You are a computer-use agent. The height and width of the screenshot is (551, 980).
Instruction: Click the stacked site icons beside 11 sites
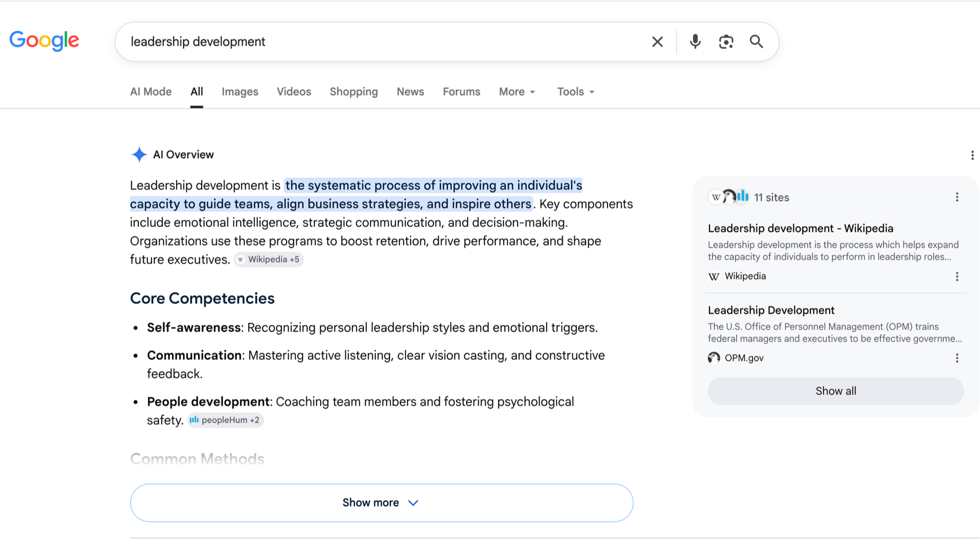tap(729, 197)
